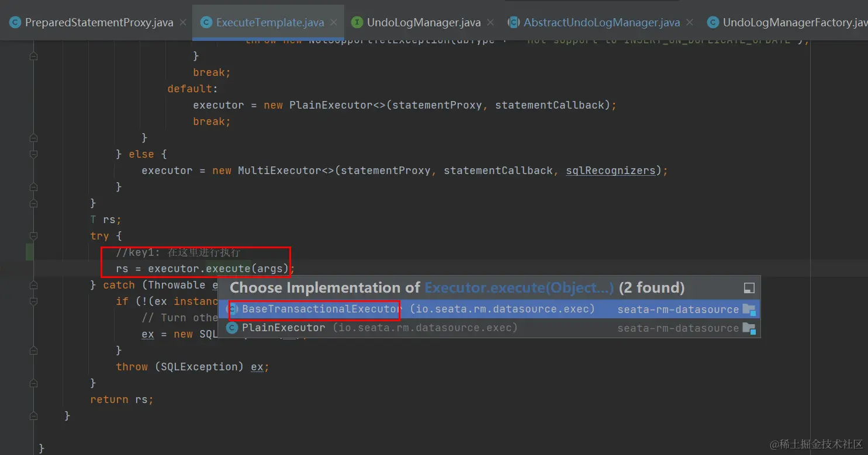Click the abstract class icon of AbstractUndoLogManager.java tab
This screenshot has width=868, height=455.
click(513, 23)
